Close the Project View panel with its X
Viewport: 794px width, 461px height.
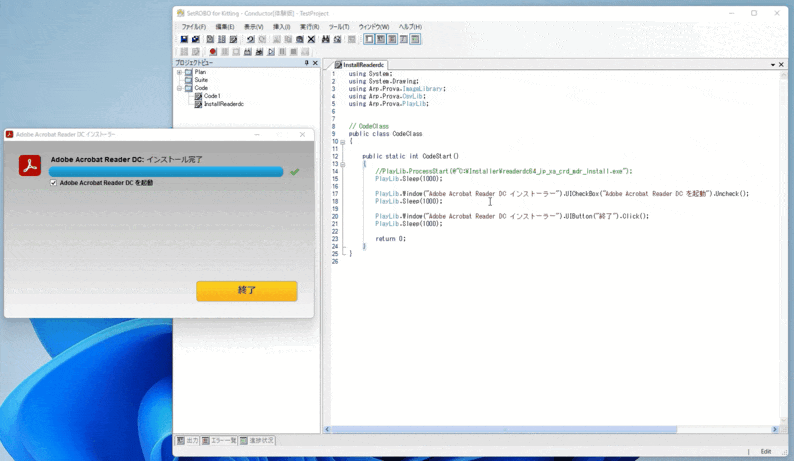click(x=315, y=63)
